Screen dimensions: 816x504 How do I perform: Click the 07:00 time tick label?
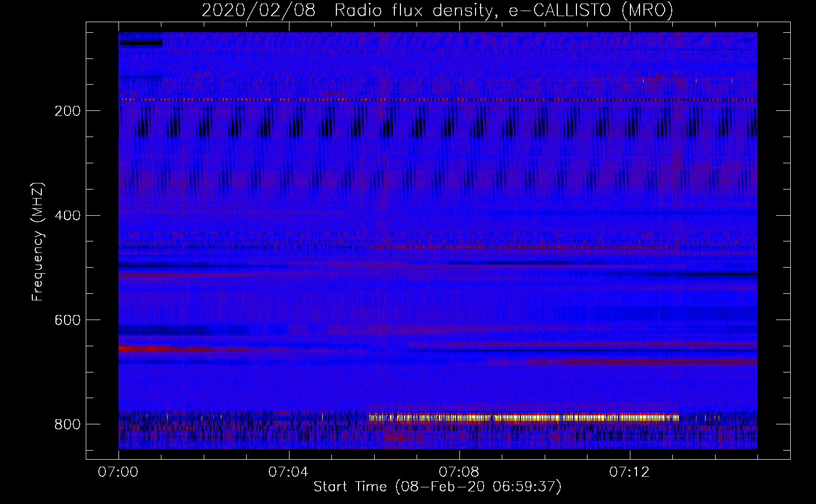pyautogui.click(x=118, y=472)
